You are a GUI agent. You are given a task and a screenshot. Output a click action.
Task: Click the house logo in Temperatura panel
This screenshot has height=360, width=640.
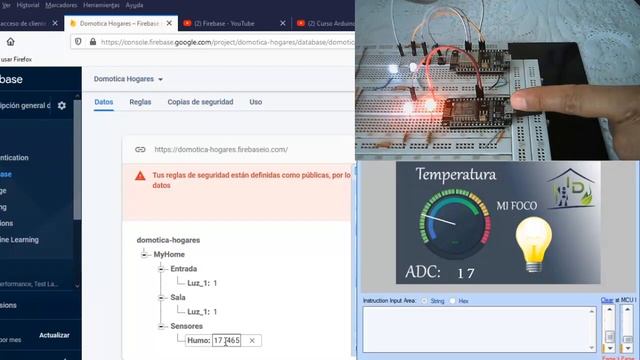pyautogui.click(x=570, y=189)
